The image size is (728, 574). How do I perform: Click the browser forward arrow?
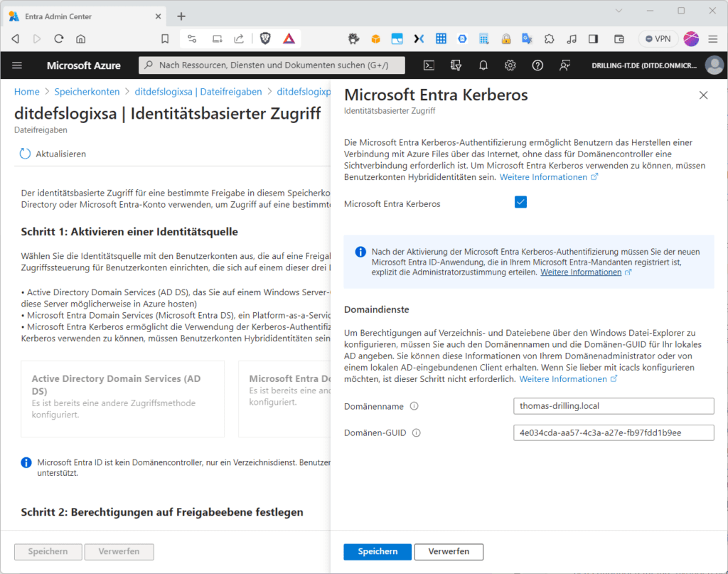click(x=37, y=39)
